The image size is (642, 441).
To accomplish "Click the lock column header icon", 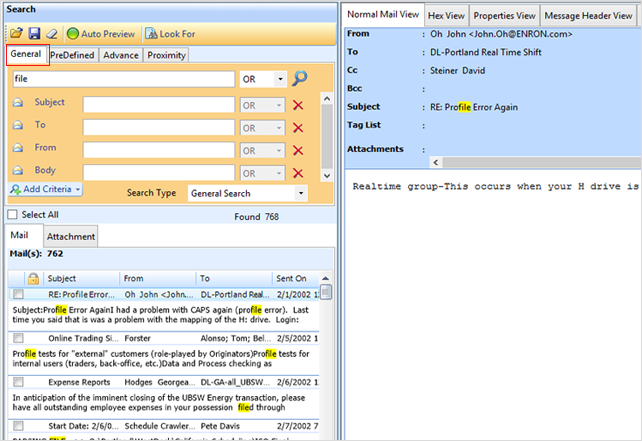I will tap(33, 278).
